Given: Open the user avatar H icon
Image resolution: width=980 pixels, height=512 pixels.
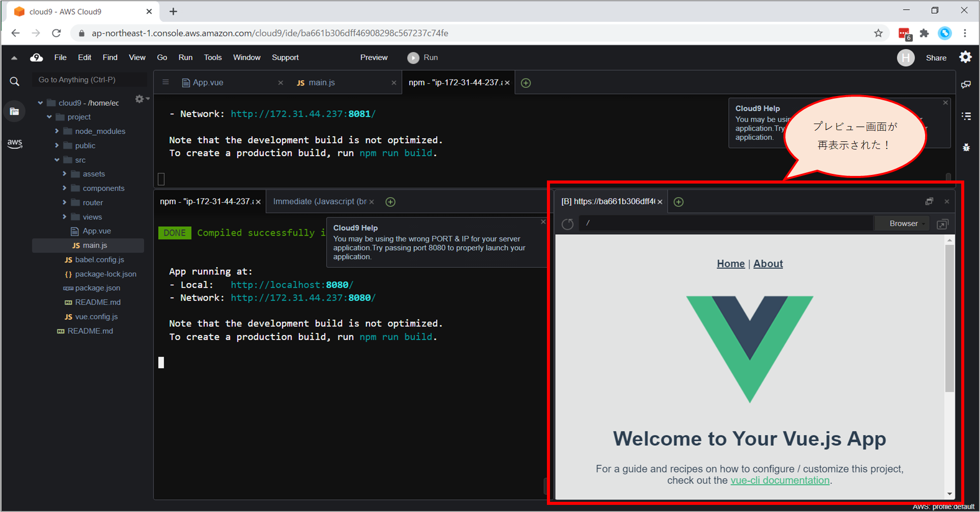Looking at the screenshot, I should point(905,58).
